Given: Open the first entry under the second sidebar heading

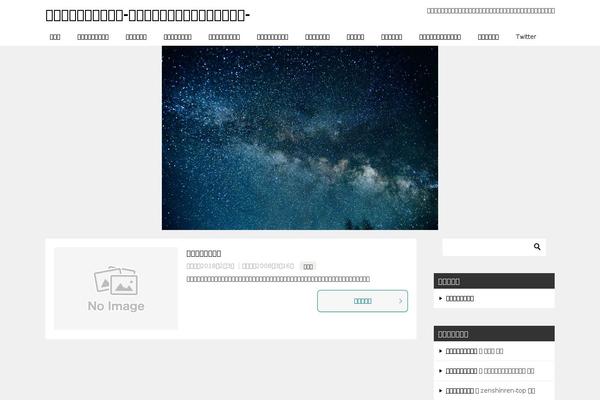Looking at the screenshot, I should (x=474, y=351).
